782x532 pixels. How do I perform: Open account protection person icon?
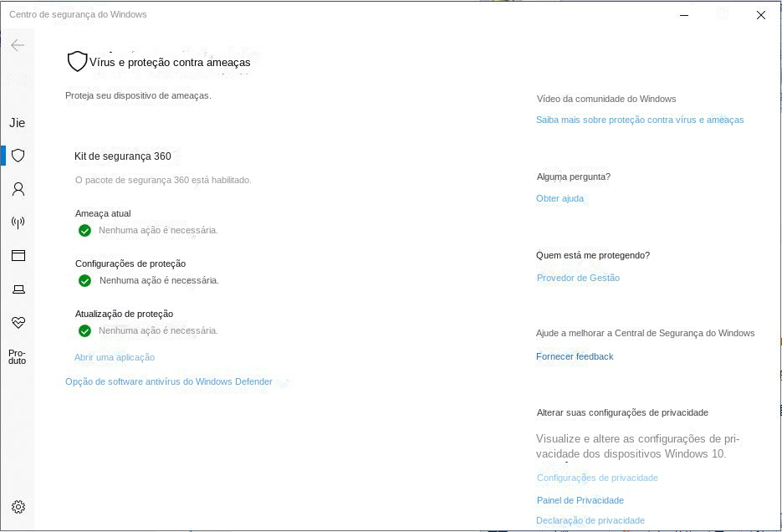(x=18, y=189)
